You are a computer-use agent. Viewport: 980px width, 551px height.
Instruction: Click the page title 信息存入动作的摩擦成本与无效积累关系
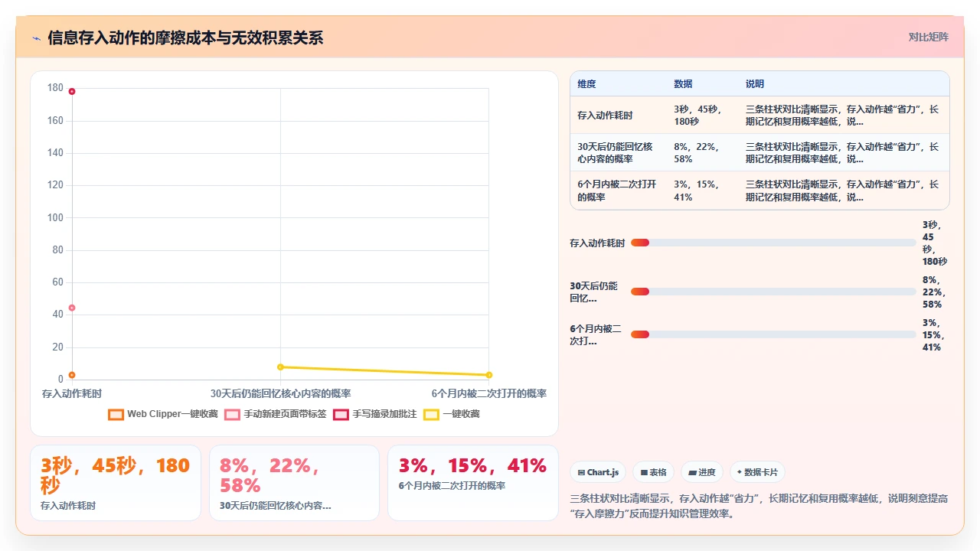point(185,37)
